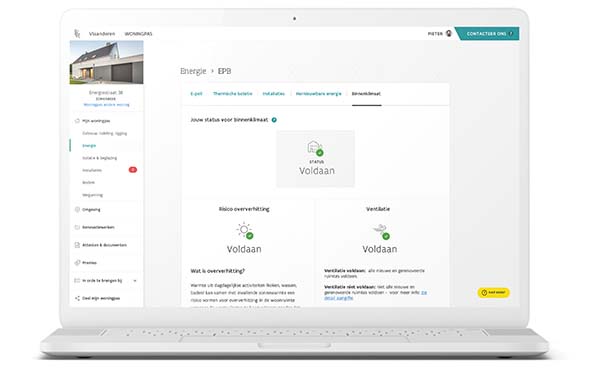Screen dimensions: 600x369
Task: Switch to the E-peil tab
Action: click(x=196, y=93)
